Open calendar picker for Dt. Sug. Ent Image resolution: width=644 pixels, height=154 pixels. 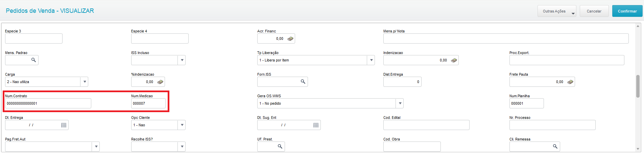point(316,125)
